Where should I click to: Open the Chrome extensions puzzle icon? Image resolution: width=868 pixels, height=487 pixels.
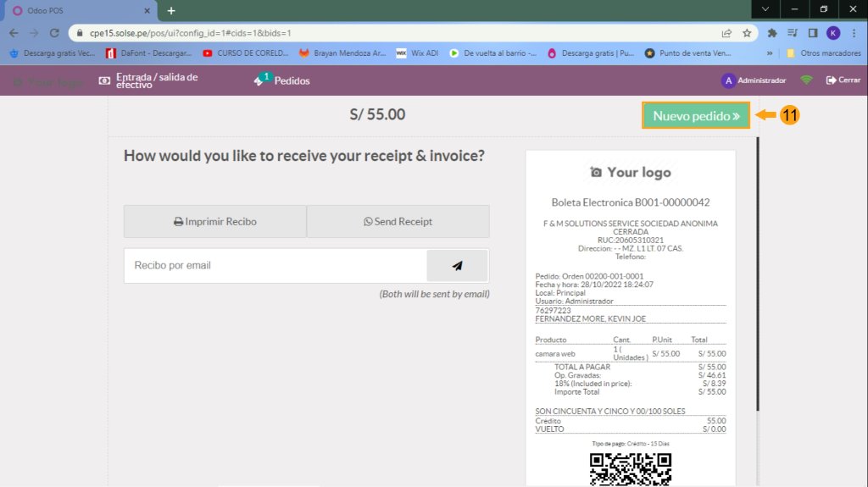(772, 33)
